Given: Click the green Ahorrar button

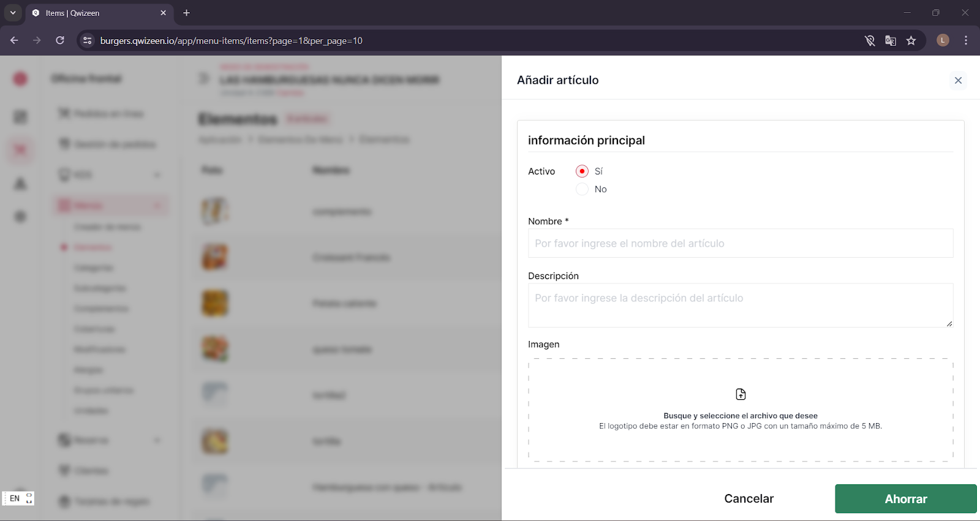Looking at the screenshot, I should 906,499.
